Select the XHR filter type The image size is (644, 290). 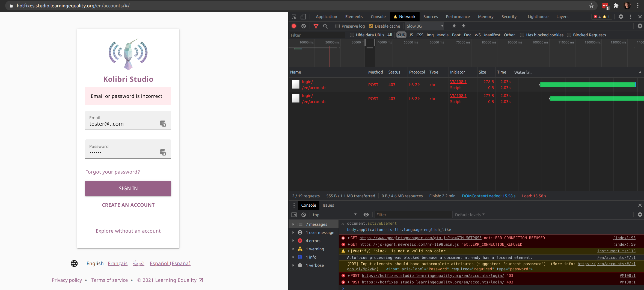[401, 35]
